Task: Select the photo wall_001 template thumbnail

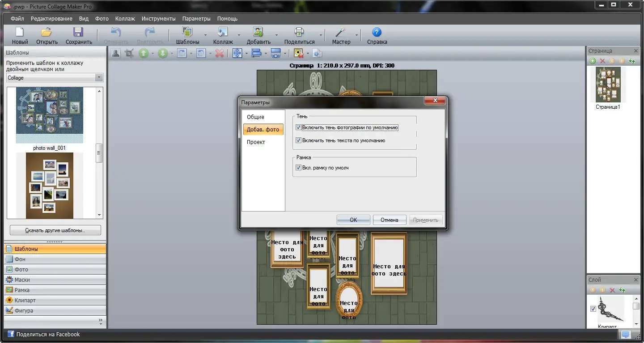Action: pyautogui.click(x=50, y=115)
